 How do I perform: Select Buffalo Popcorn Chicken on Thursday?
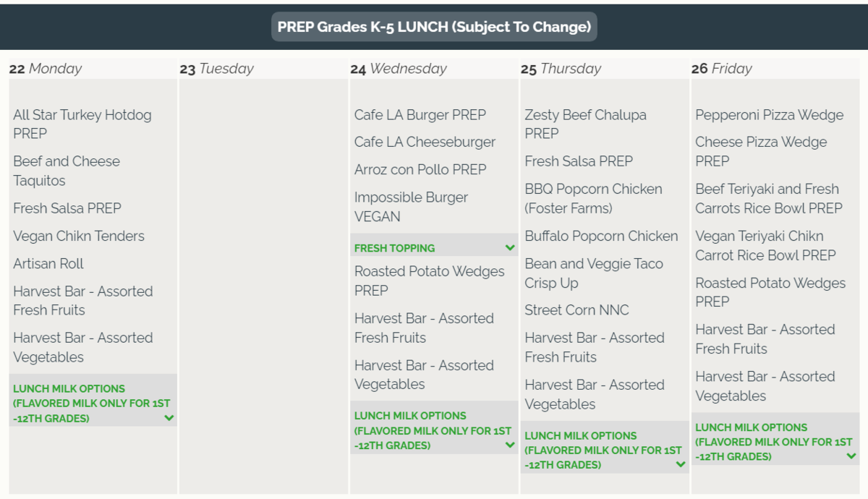click(601, 236)
